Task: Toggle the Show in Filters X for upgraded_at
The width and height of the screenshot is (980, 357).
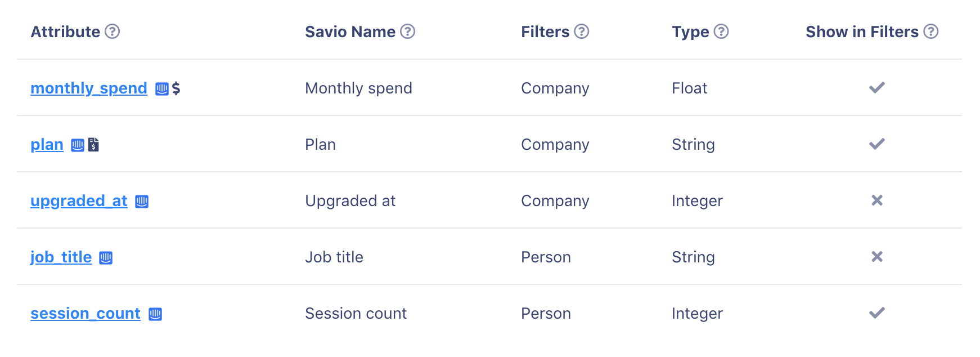Action: click(x=877, y=200)
